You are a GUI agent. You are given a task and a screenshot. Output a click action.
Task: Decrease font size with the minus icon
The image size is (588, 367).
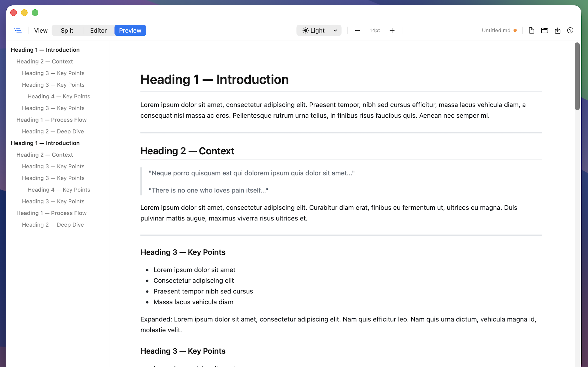coord(357,30)
